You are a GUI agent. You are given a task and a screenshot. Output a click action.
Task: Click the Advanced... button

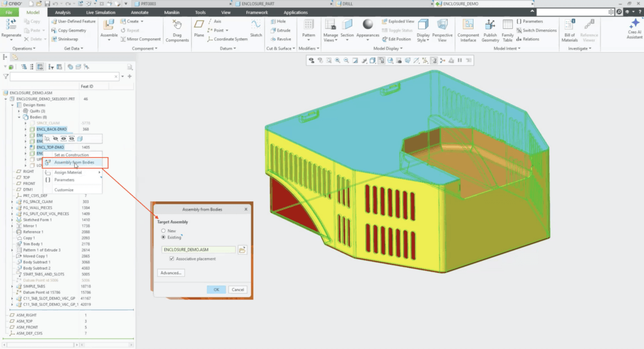point(171,273)
